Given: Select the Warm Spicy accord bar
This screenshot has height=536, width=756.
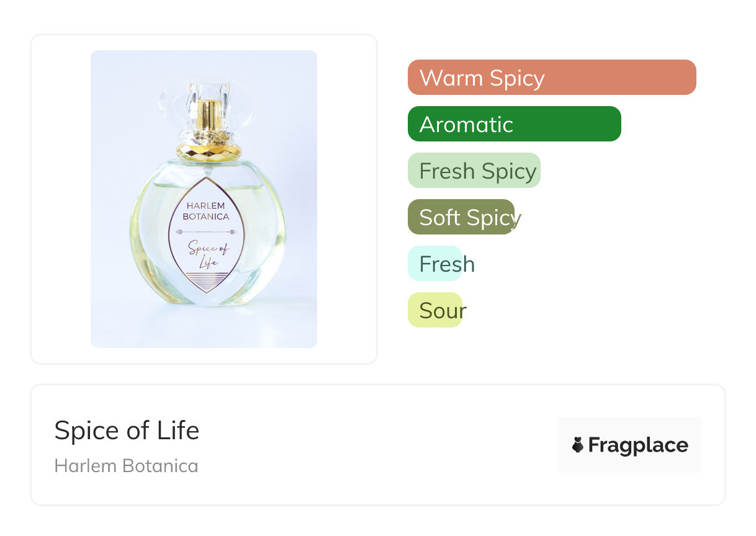Looking at the screenshot, I should coord(551,78).
